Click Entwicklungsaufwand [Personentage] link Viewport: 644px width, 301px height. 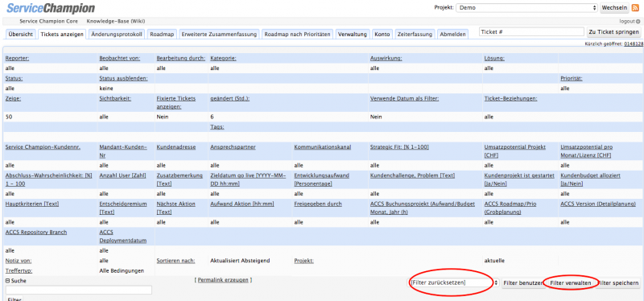coord(321,179)
